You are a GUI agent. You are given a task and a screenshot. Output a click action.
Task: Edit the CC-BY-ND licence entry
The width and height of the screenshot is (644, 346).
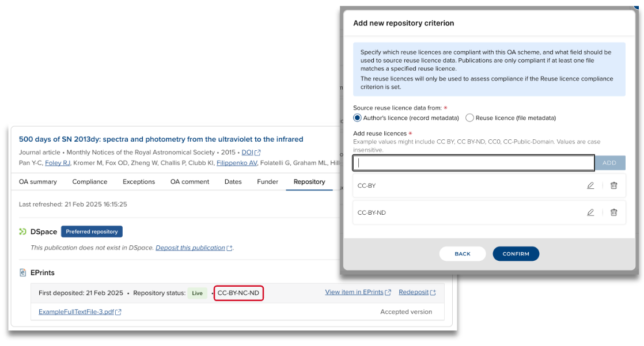point(590,212)
